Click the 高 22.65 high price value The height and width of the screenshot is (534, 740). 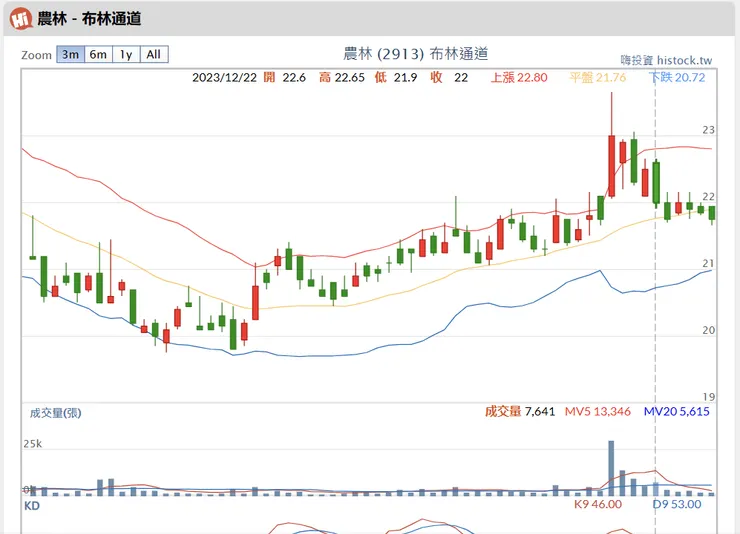point(342,77)
